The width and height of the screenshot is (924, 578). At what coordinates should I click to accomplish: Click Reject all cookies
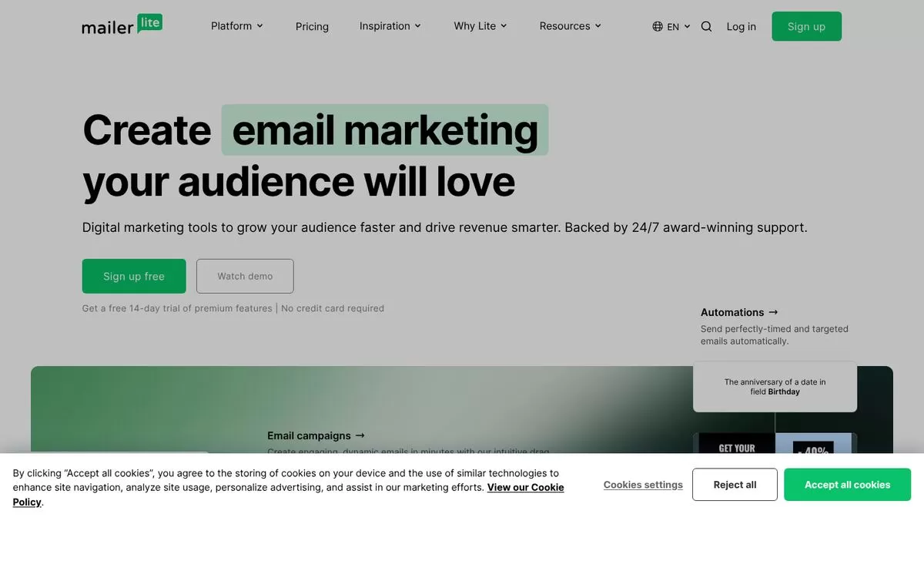point(735,485)
